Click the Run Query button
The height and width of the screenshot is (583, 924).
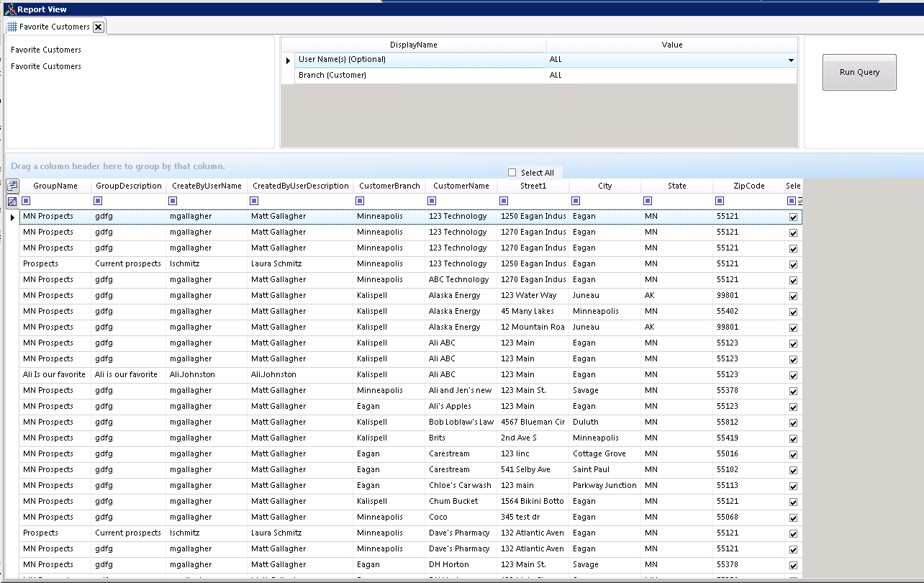coord(859,72)
